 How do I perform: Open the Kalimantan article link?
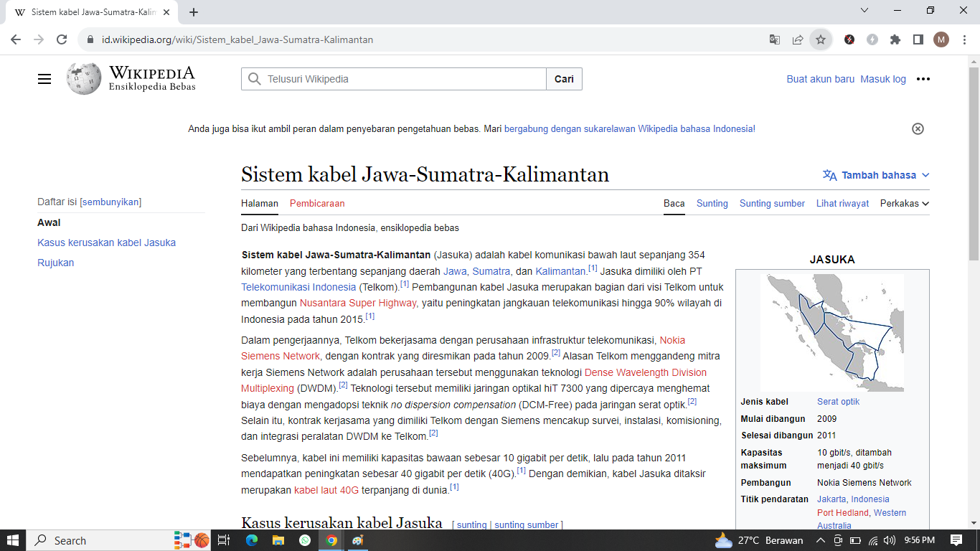[x=560, y=271]
